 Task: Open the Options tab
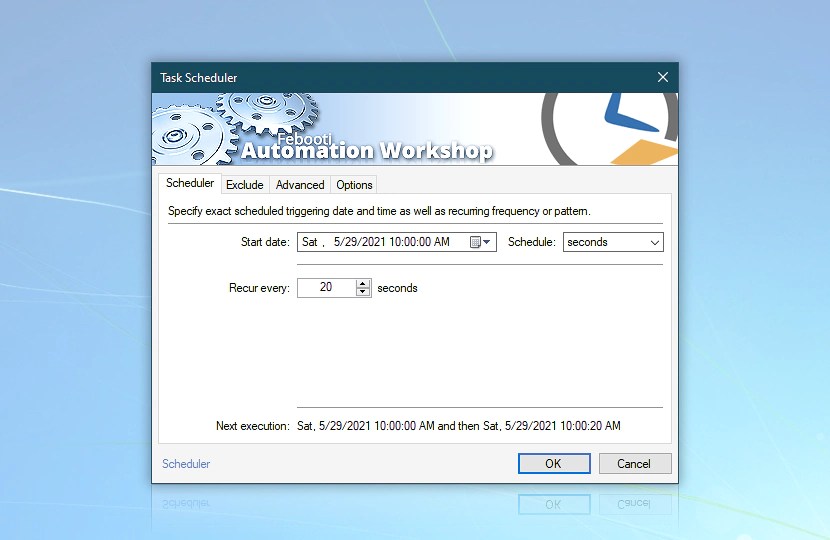pyautogui.click(x=354, y=185)
